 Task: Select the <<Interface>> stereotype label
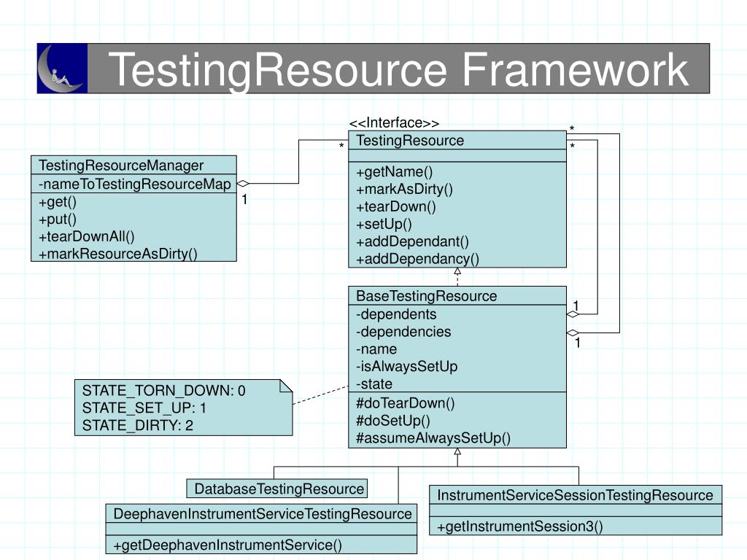[x=394, y=122]
